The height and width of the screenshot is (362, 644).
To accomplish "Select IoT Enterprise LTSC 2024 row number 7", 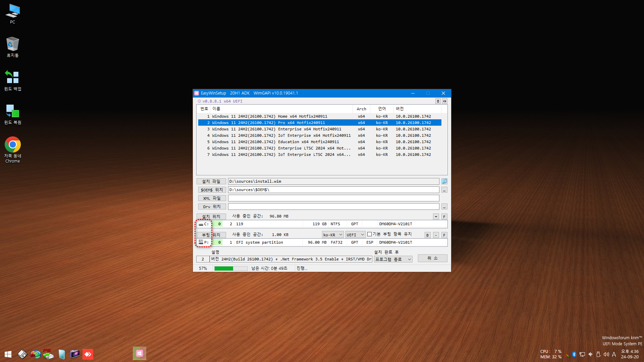I will (x=320, y=155).
